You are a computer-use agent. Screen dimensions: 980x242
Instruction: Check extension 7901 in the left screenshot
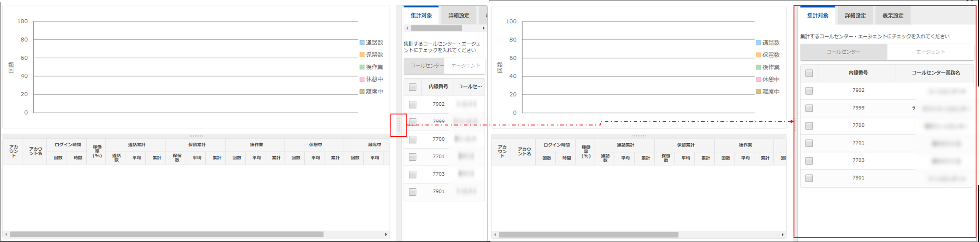413,192
